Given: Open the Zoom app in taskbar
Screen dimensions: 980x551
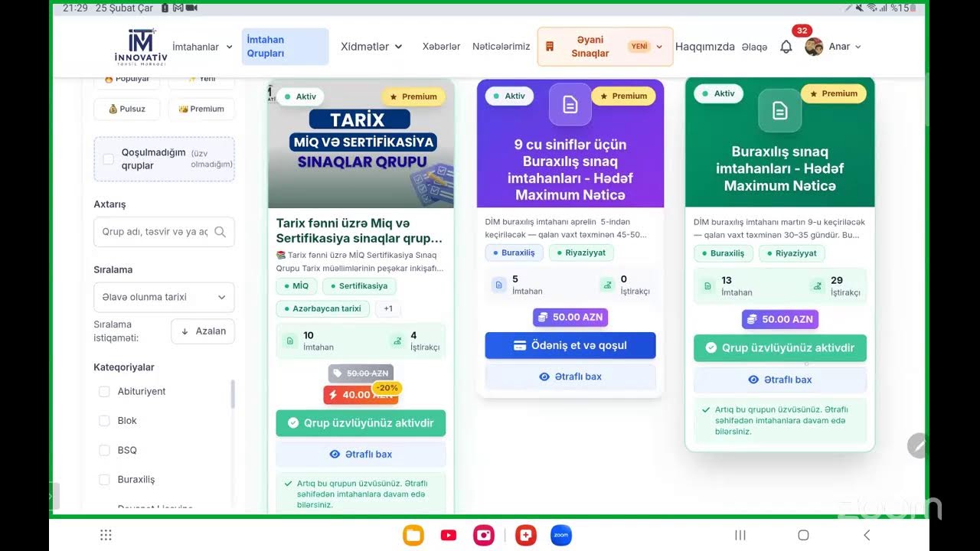Looking at the screenshot, I should (561, 535).
